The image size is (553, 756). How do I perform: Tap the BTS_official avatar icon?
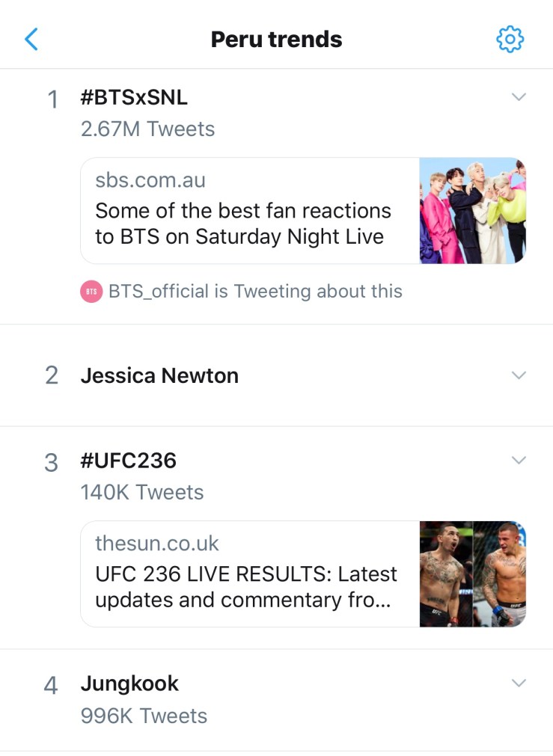[91, 292]
